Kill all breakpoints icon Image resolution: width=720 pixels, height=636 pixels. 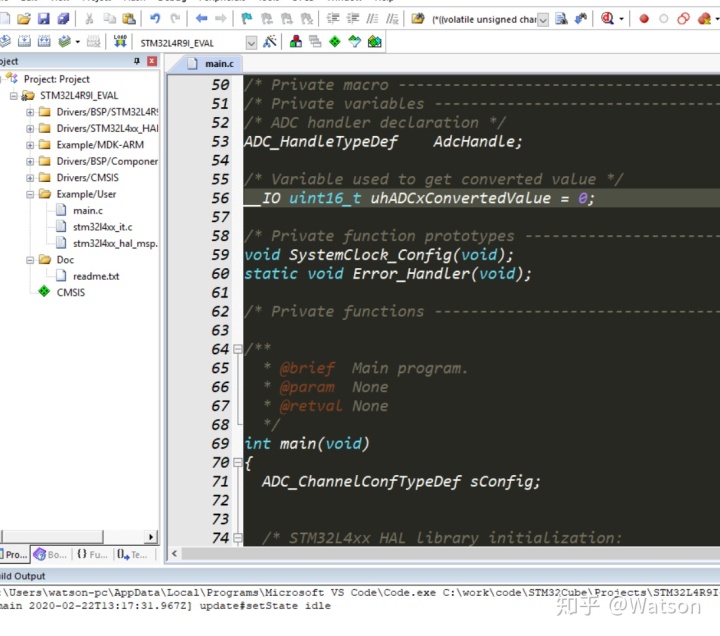coord(704,19)
